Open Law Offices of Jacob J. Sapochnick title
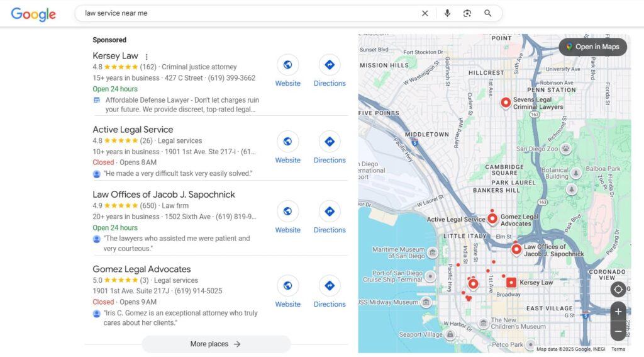The width and height of the screenshot is (644, 357). [164, 195]
